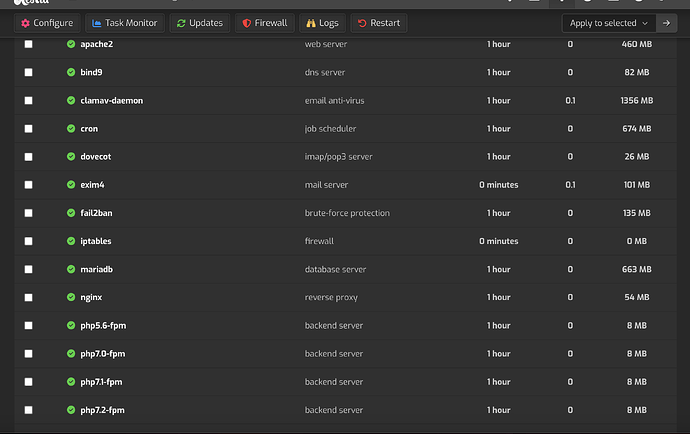
Task: Tick the php7.0-fpm checkbox
Action: pos(29,353)
